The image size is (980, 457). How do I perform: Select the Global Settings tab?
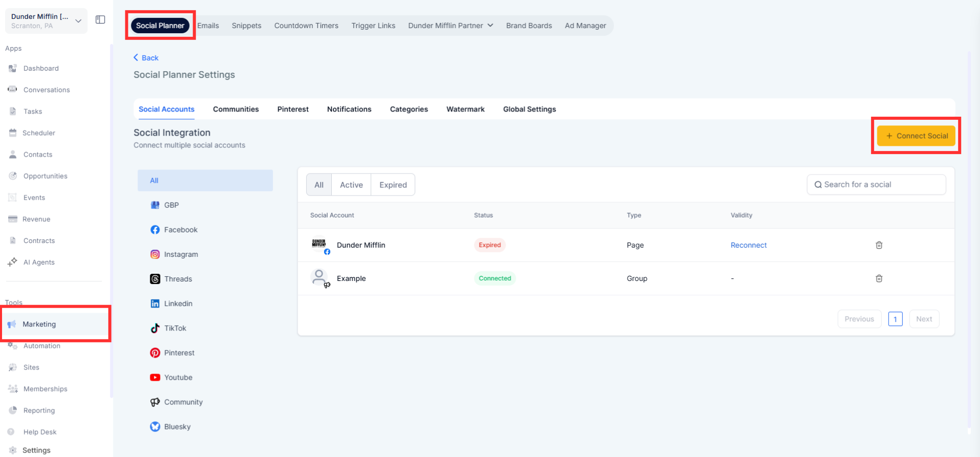(x=529, y=109)
